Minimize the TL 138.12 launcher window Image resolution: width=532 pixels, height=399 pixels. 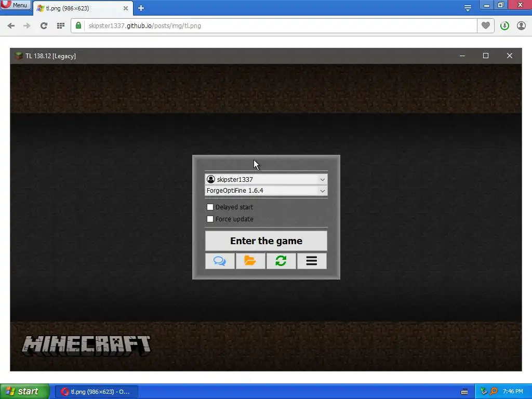pos(462,56)
